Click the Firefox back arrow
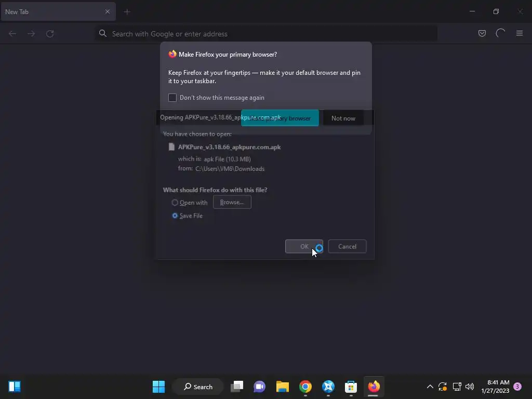This screenshot has width=532, height=399. click(x=12, y=34)
